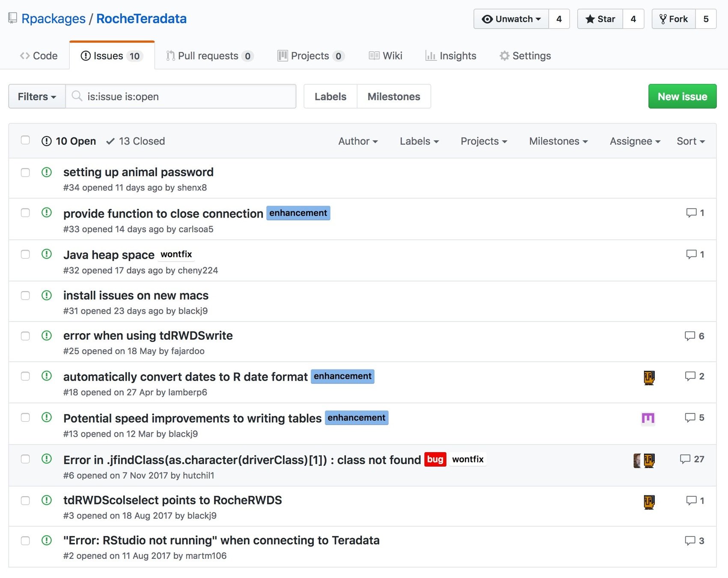The width and height of the screenshot is (728, 578).
Task: Check the box for install issues on new macs
Action: point(25,296)
